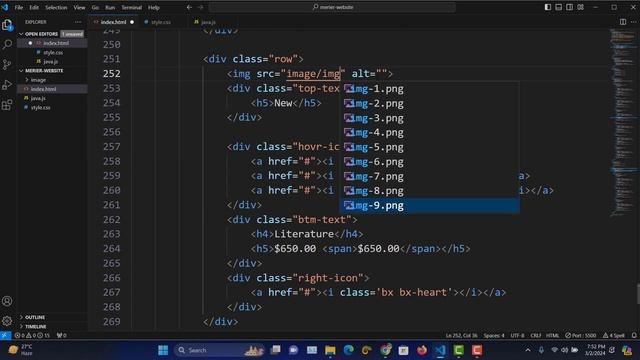The width and height of the screenshot is (640, 360).
Task: Open File Explorer from the taskbar
Action: 330,350
